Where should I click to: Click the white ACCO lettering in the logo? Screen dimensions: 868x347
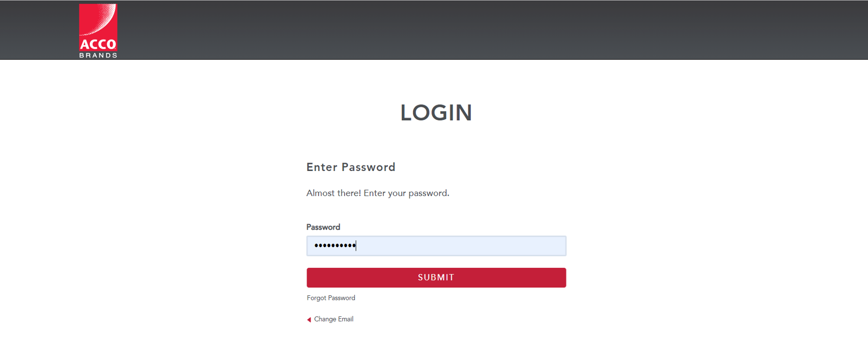[98, 44]
